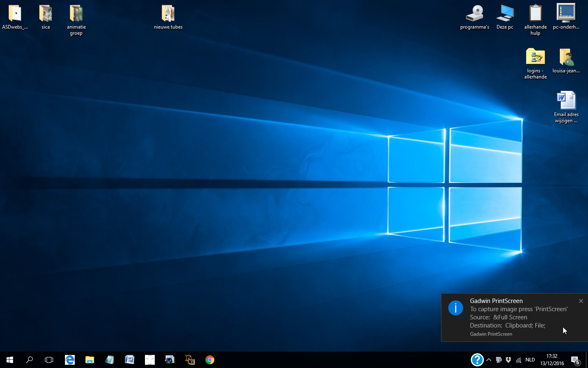The image size is (588, 368).
Task: Open the NLD input language selector
Action: pyautogui.click(x=530, y=360)
